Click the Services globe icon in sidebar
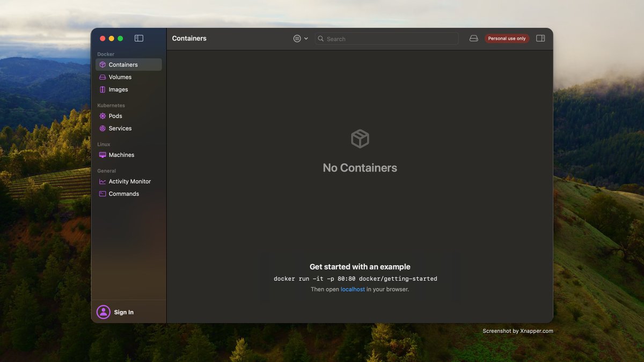This screenshot has height=362, width=644. click(103, 128)
